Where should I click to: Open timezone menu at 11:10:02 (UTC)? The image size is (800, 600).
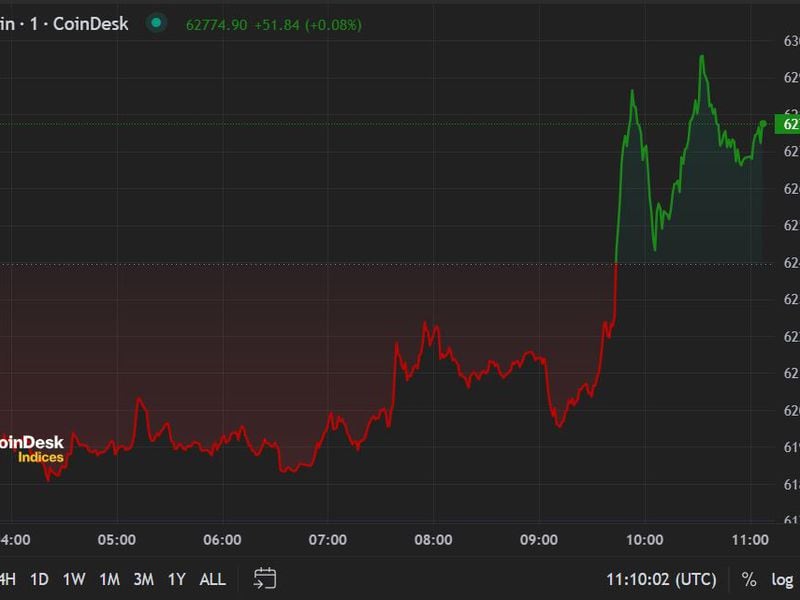point(662,579)
